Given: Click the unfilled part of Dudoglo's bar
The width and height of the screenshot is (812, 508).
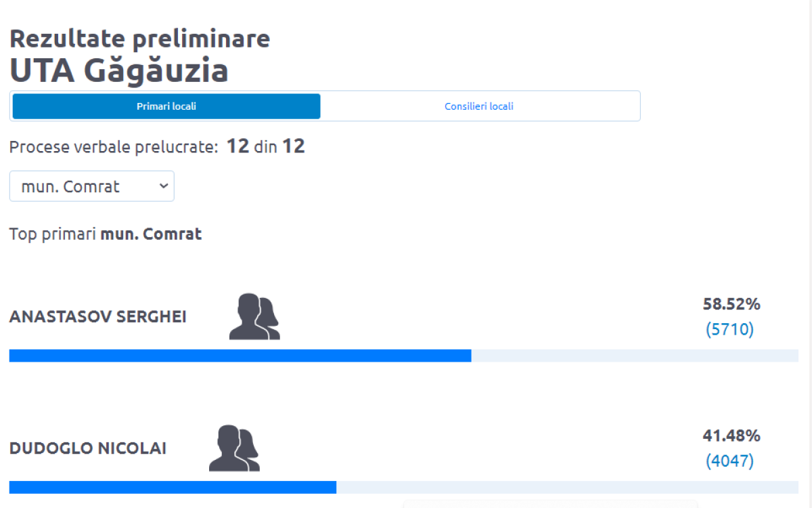Looking at the screenshot, I should 567,487.
